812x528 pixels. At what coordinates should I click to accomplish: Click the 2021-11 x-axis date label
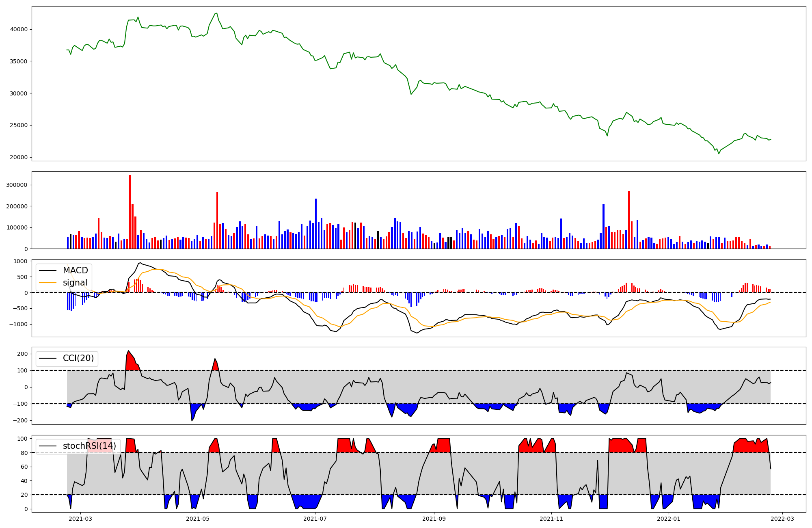(551, 519)
